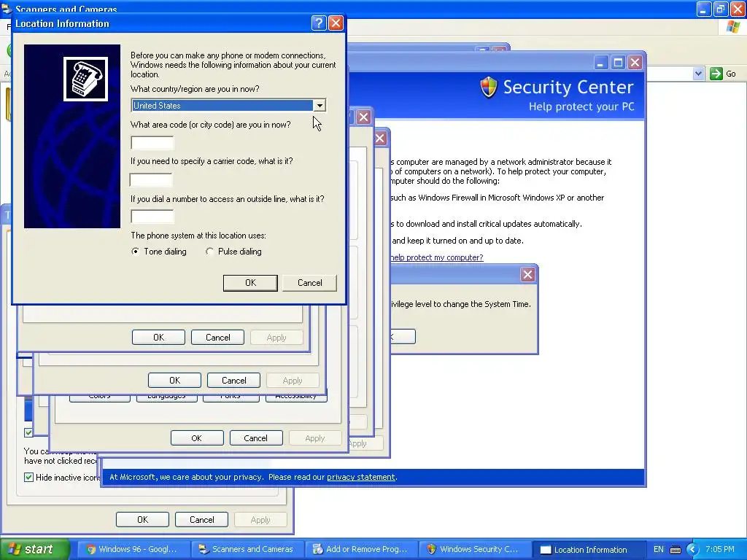
Task: Switch to Windows Security Center taskbar item
Action: tap(474, 549)
